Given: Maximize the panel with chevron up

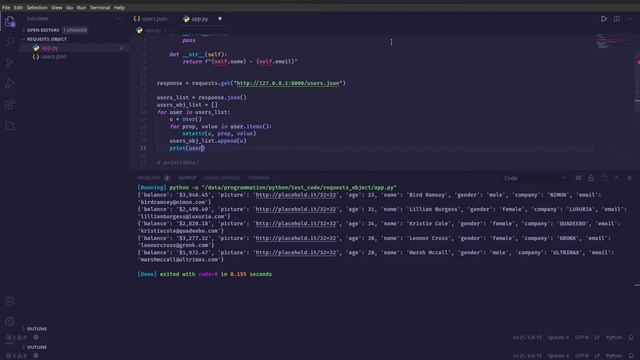Looking at the screenshot, I should click(x=617, y=178).
